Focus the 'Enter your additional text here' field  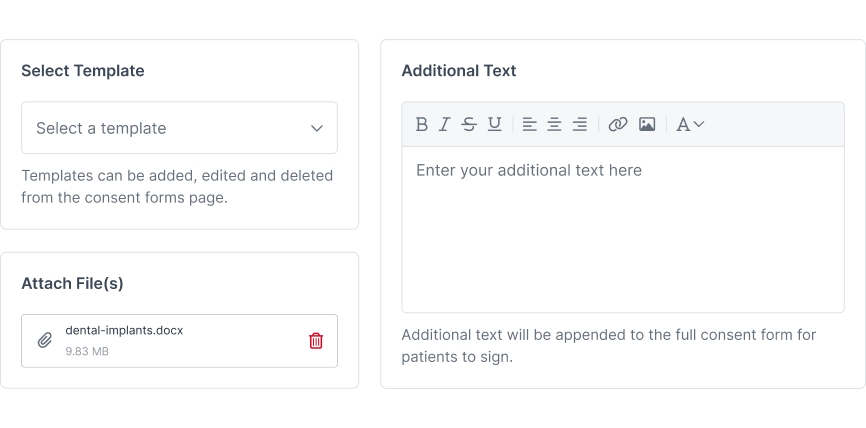click(623, 229)
